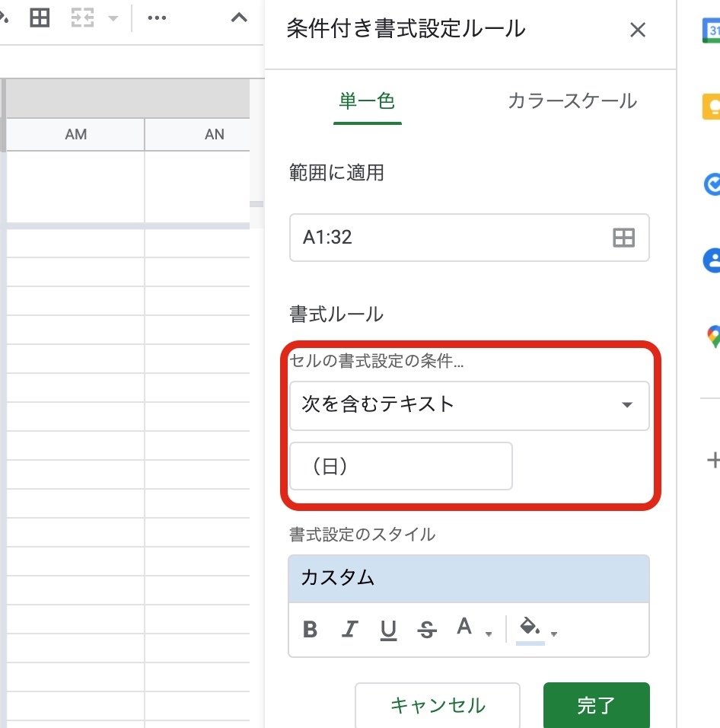Click the キャンセル button
This screenshot has width=720, height=728.
pos(438,705)
